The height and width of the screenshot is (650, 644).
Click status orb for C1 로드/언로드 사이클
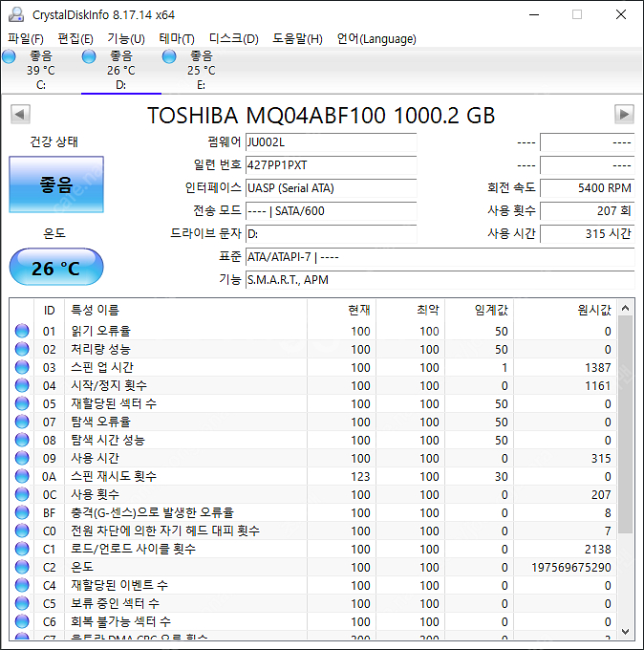point(22,549)
